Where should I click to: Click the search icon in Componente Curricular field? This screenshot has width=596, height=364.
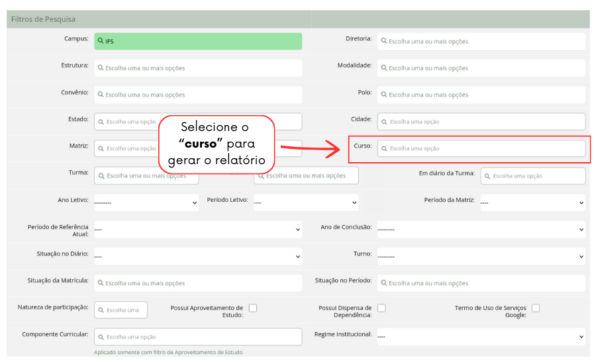(101, 336)
